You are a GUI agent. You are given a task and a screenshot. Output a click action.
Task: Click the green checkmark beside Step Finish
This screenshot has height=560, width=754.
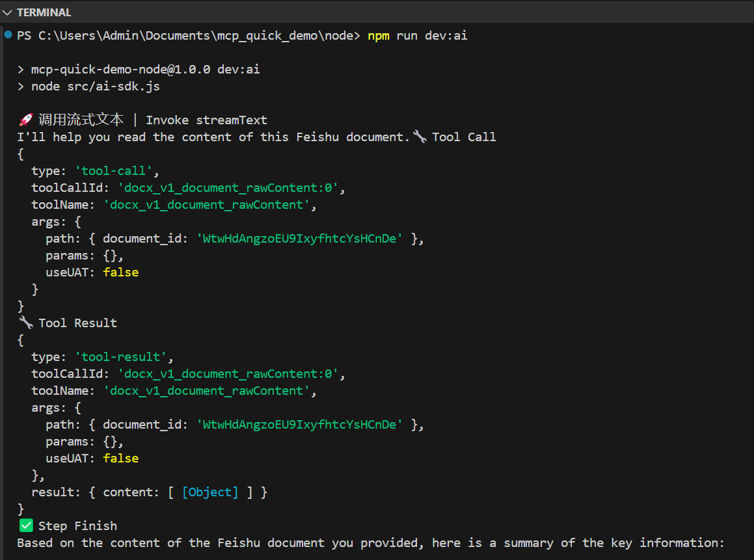26,526
